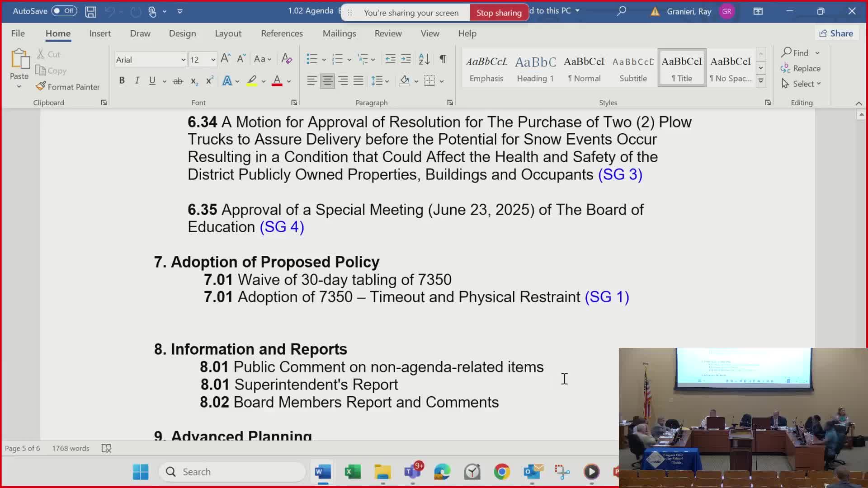Toggle Italic formatting
Viewport: 868px width, 488px height.
coord(137,81)
